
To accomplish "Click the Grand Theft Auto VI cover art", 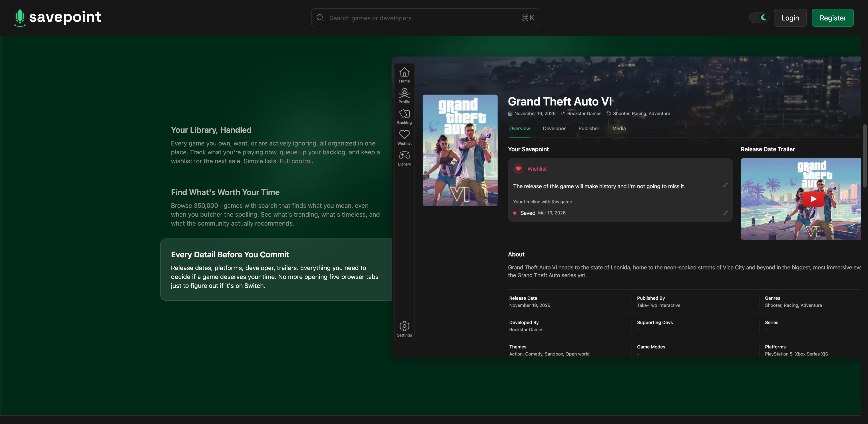I will [x=460, y=150].
